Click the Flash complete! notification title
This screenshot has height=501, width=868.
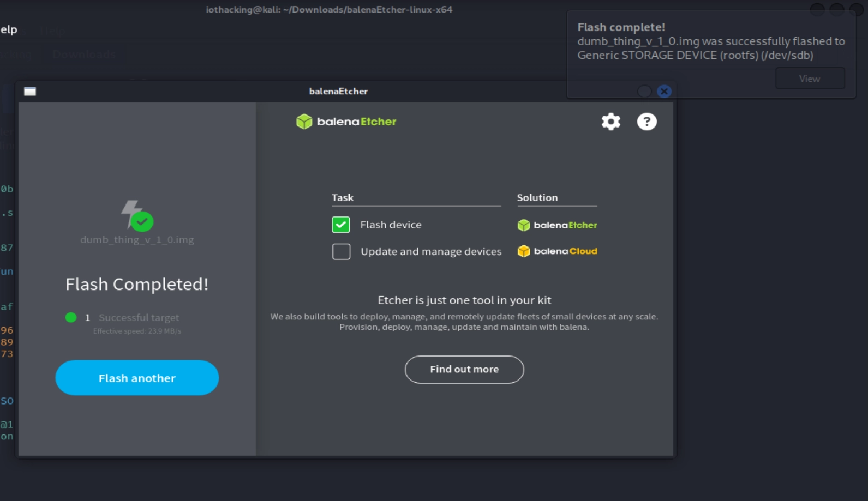click(621, 27)
